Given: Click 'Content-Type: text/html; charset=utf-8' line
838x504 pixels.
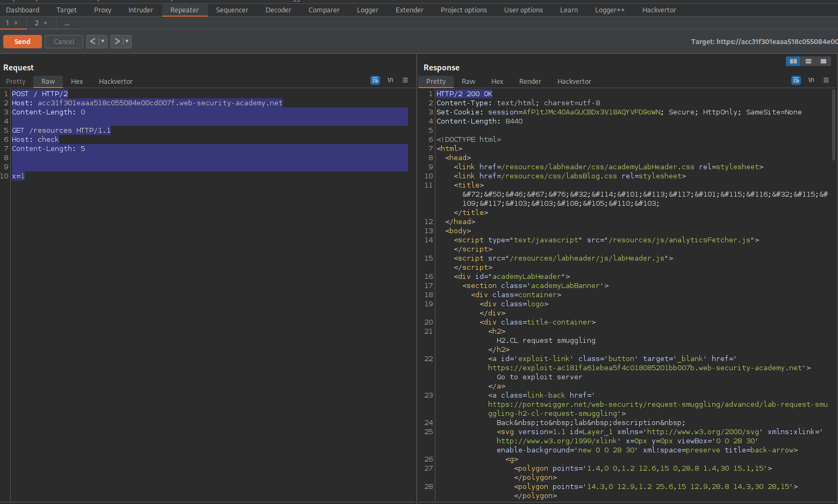Looking at the screenshot, I should pyautogui.click(x=518, y=103).
